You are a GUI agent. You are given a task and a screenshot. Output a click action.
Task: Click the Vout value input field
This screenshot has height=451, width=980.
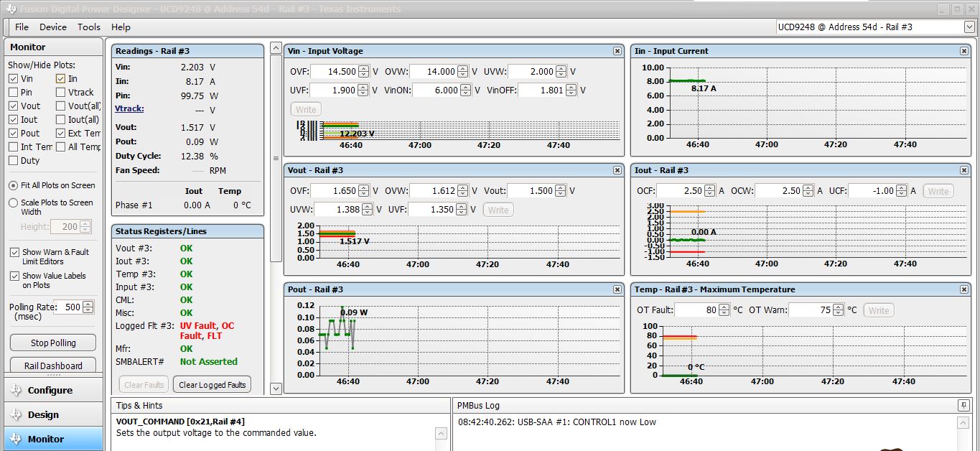(532, 191)
